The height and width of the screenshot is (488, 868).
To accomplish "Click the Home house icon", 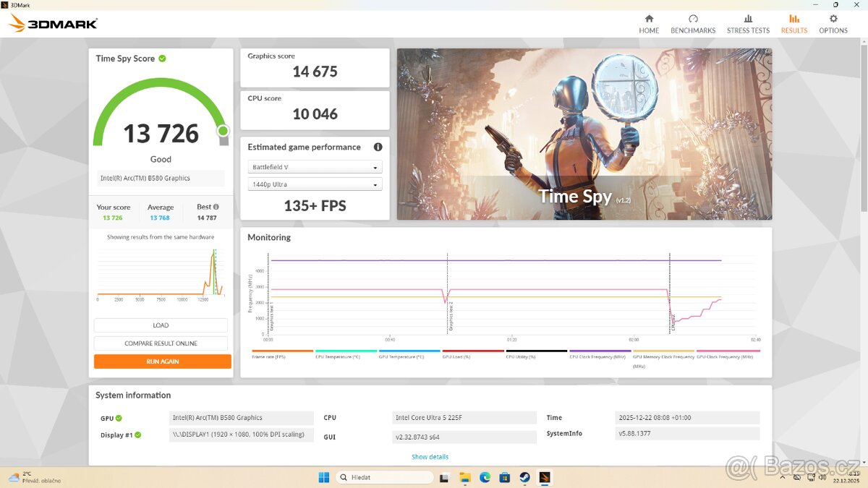I will point(649,20).
